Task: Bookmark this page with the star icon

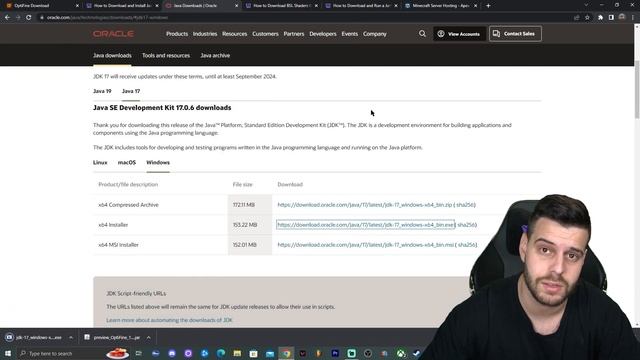Action: click(587, 18)
